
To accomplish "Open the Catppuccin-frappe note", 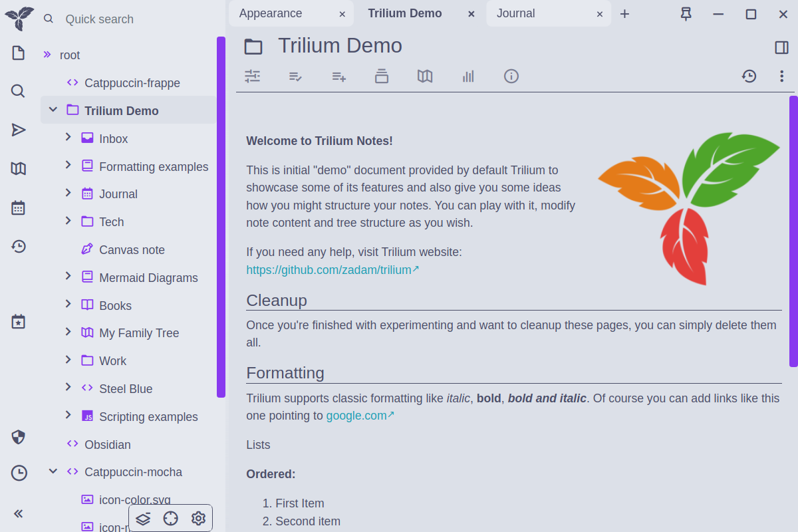I will pos(132,83).
